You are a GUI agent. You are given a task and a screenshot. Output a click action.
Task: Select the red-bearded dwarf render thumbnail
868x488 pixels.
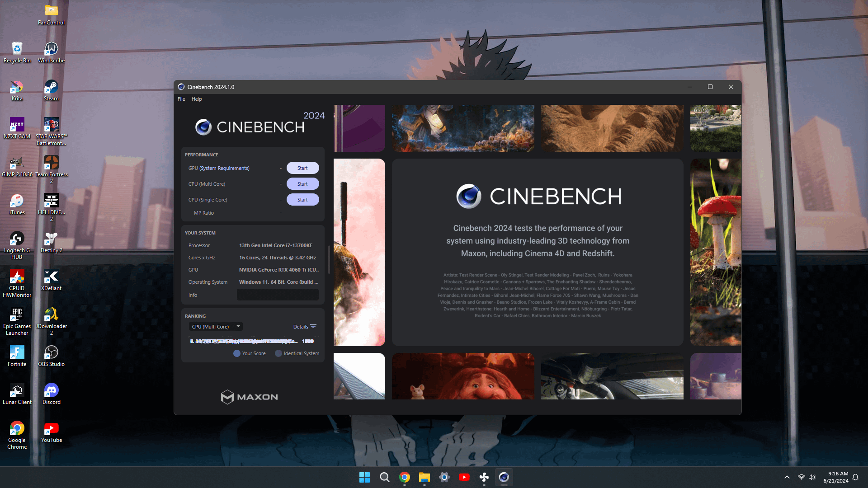point(463,376)
